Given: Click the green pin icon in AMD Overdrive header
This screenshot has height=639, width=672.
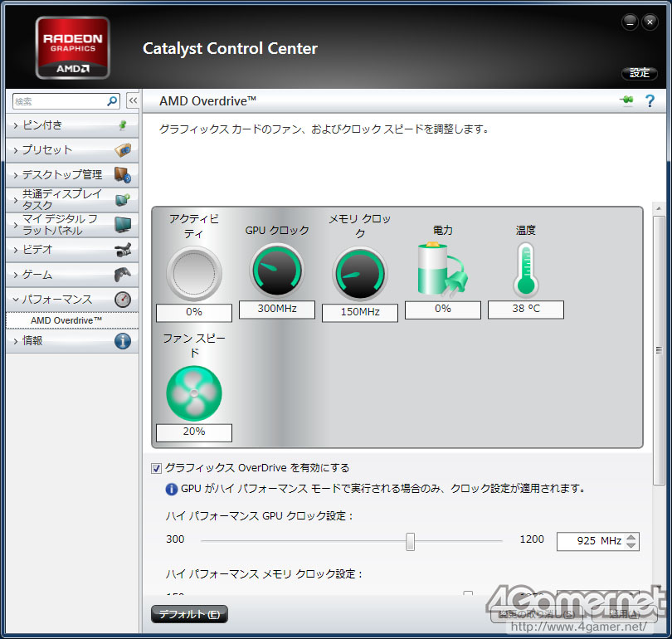Looking at the screenshot, I should tap(626, 100).
